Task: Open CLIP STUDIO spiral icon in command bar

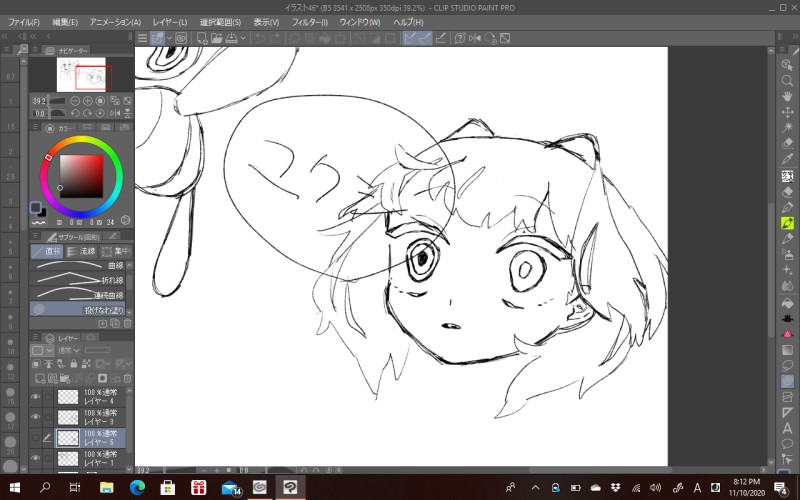Action: [181, 38]
